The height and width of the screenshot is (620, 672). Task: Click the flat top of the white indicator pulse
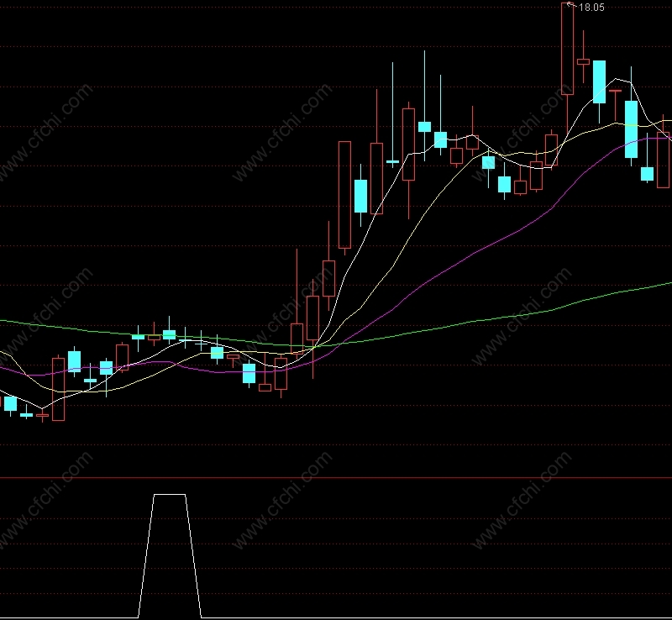coord(170,494)
